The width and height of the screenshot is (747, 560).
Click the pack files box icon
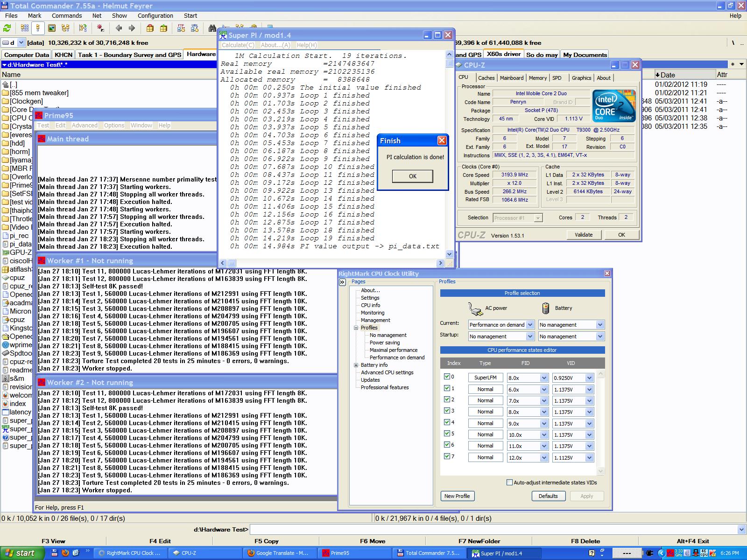pos(150,28)
